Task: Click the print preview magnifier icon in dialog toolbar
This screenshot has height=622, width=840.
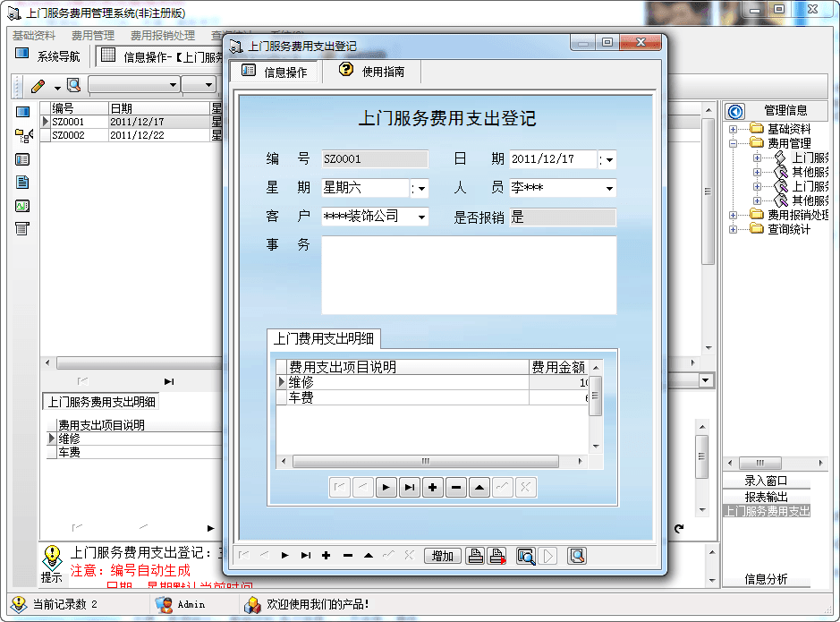Action: point(525,556)
